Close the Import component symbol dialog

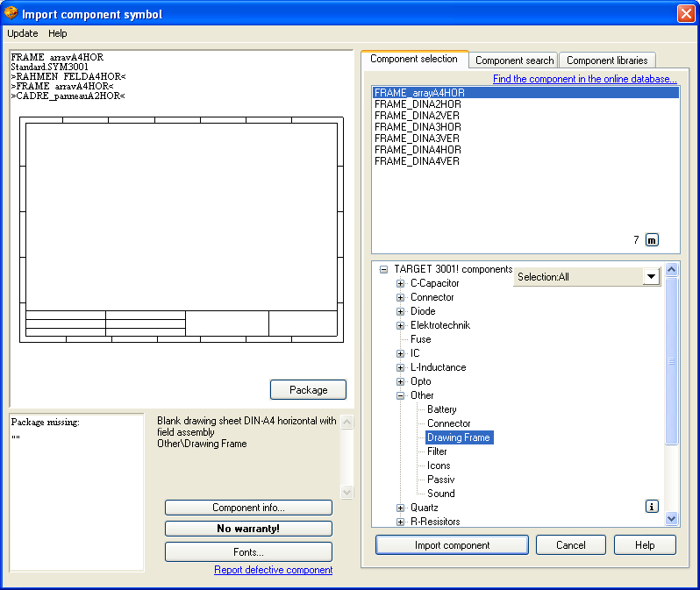coord(685,14)
